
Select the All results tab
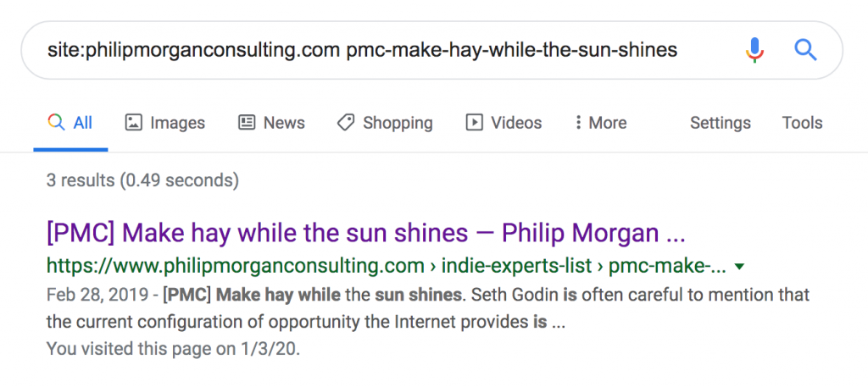pyautogui.click(x=70, y=122)
